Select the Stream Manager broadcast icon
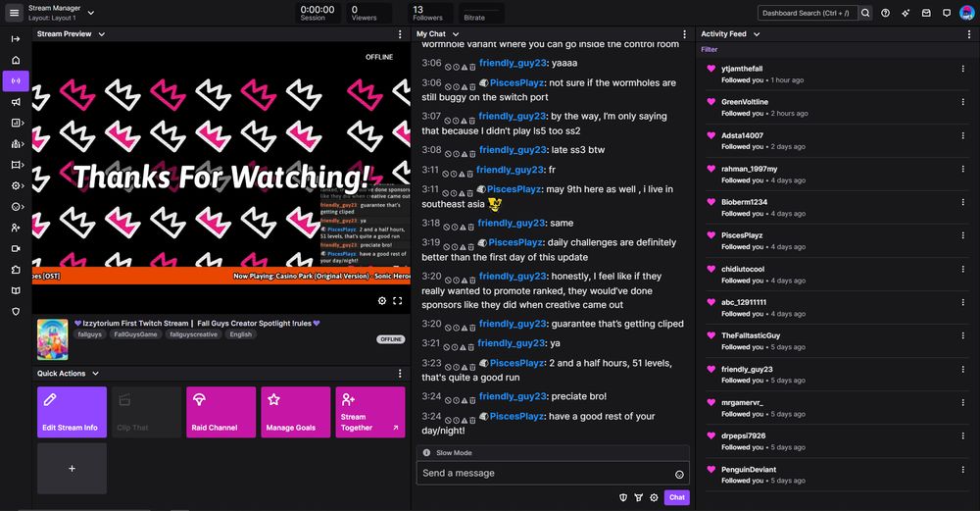Image resolution: width=980 pixels, height=511 pixels. (x=16, y=80)
